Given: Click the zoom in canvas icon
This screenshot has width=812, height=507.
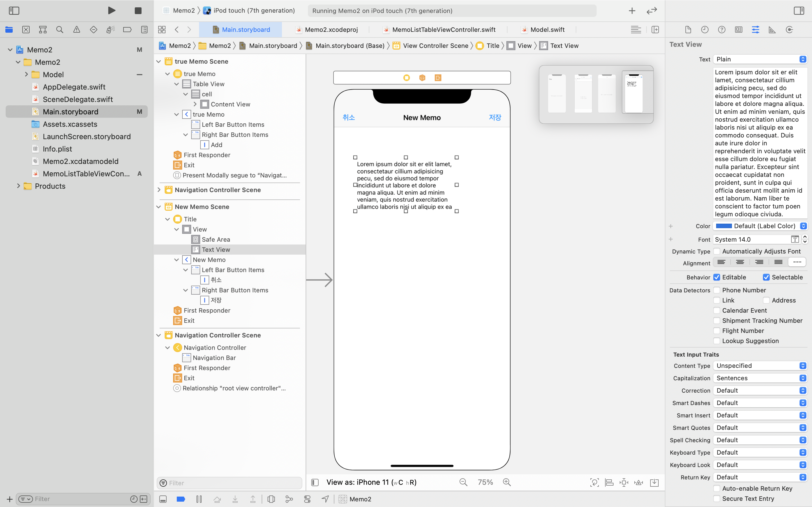Looking at the screenshot, I should coord(507,482).
